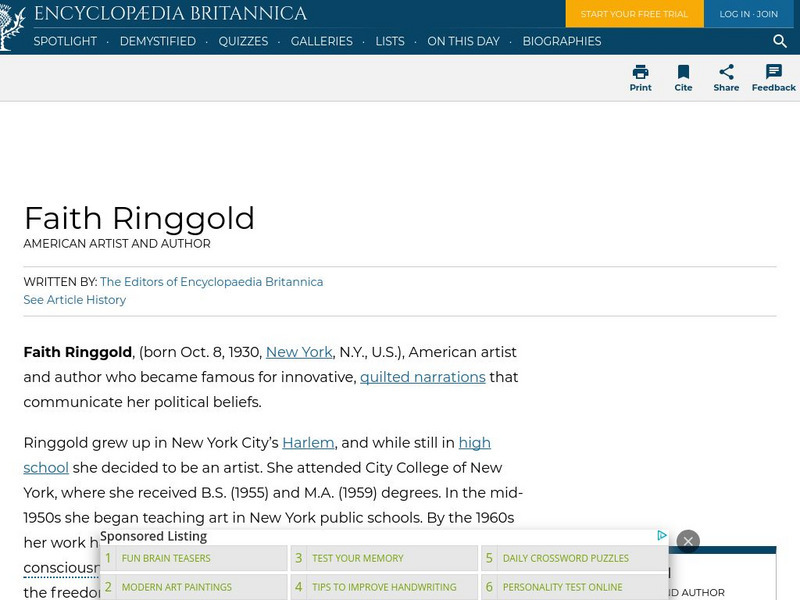
Task: Expand the Quizzes section
Action: [243, 42]
